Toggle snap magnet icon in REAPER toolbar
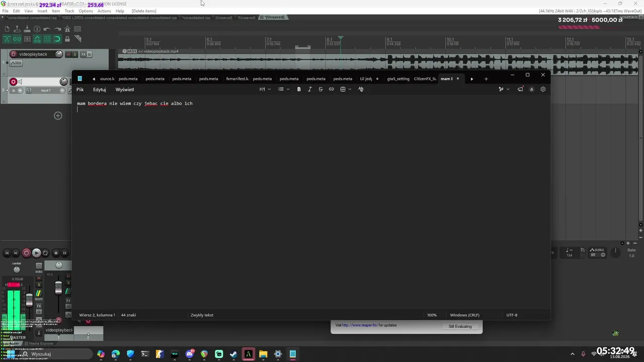Viewport: 644px width, 362px height. click(x=57, y=39)
